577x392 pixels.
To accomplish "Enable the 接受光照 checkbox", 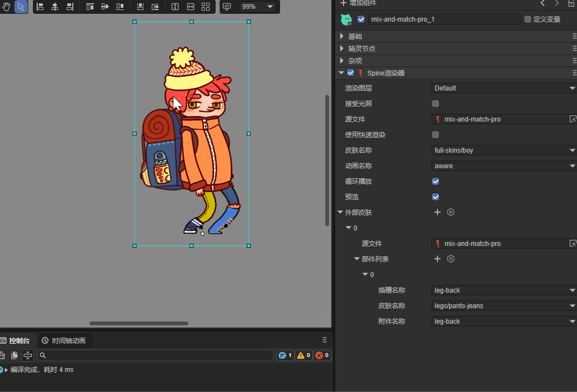I will tap(435, 103).
